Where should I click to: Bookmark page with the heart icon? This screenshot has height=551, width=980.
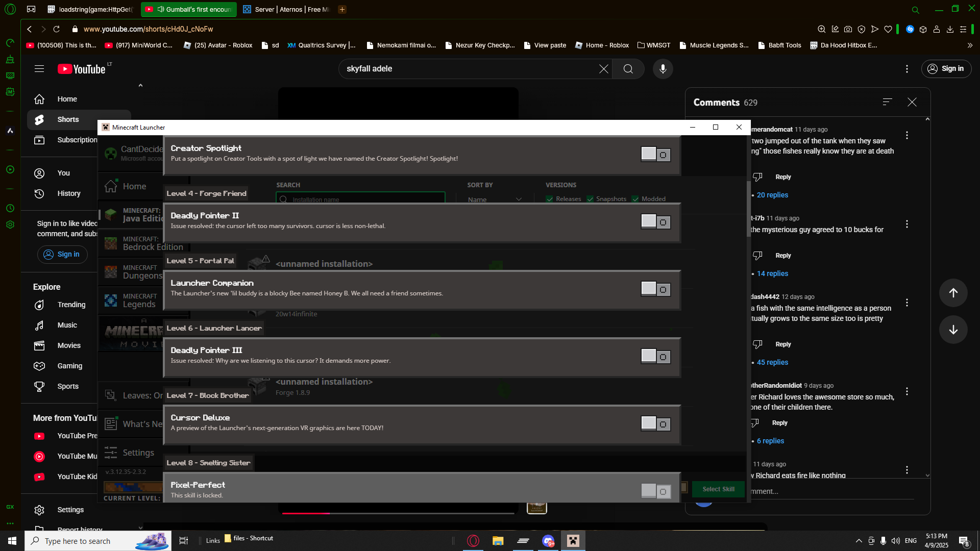tap(888, 29)
